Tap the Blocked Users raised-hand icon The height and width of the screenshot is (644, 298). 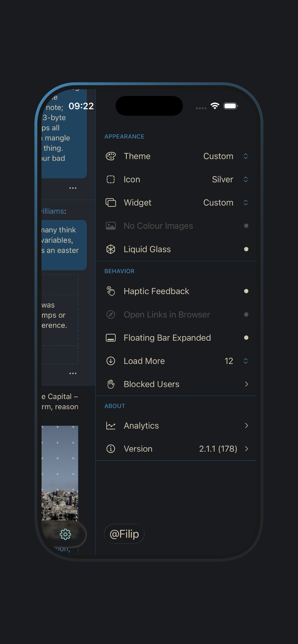coord(111,384)
